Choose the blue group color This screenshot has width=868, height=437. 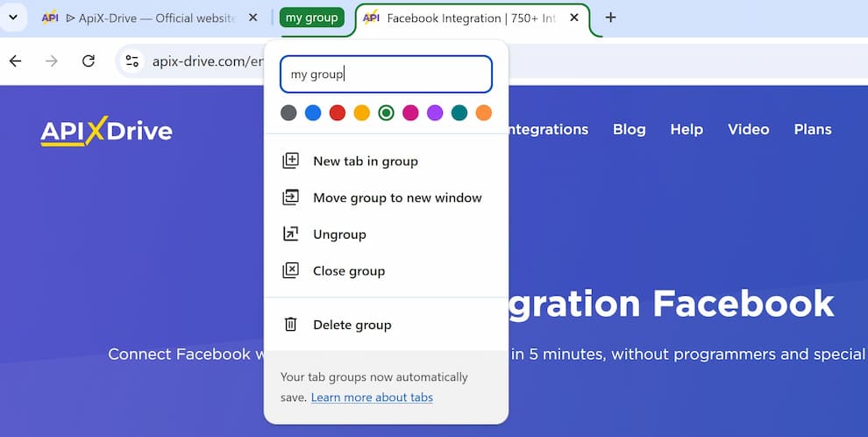pos(313,113)
